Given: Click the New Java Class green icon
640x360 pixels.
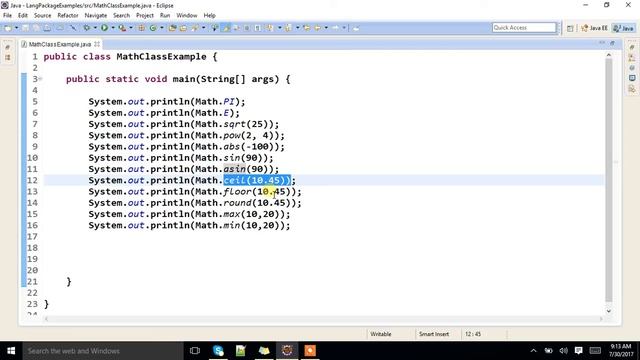Looking at the screenshot, I should coord(153,28).
